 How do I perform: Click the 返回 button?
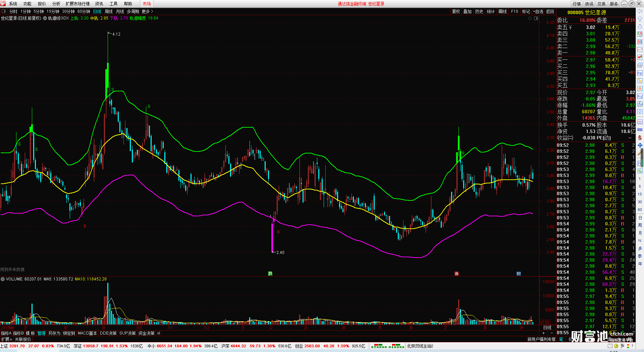(x=550, y=11)
